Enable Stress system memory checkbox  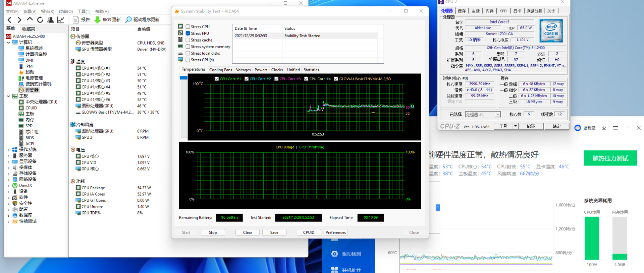point(188,47)
